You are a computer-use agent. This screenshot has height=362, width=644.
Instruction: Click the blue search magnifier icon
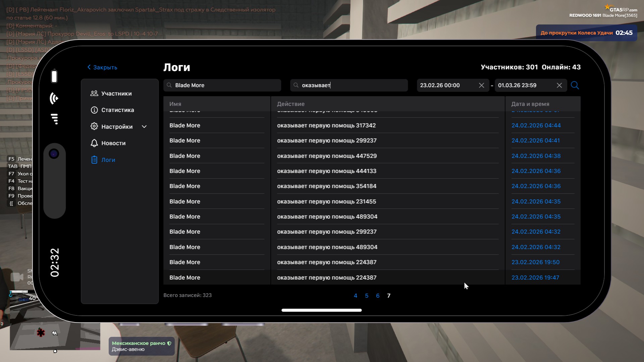point(575,85)
